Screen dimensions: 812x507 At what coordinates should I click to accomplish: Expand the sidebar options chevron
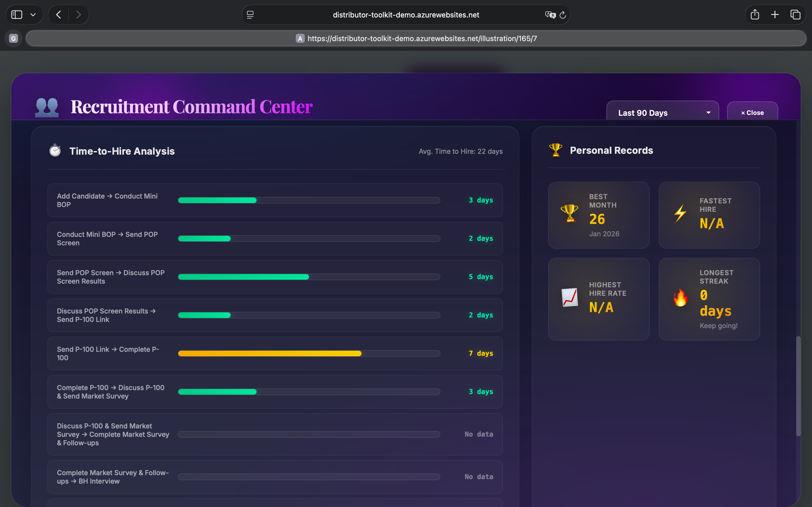tap(33, 14)
